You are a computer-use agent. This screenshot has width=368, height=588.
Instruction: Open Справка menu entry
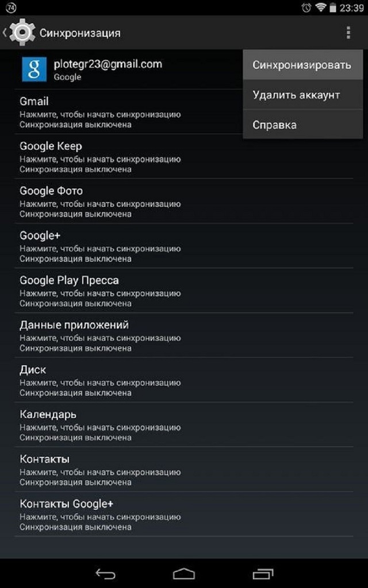(x=302, y=125)
